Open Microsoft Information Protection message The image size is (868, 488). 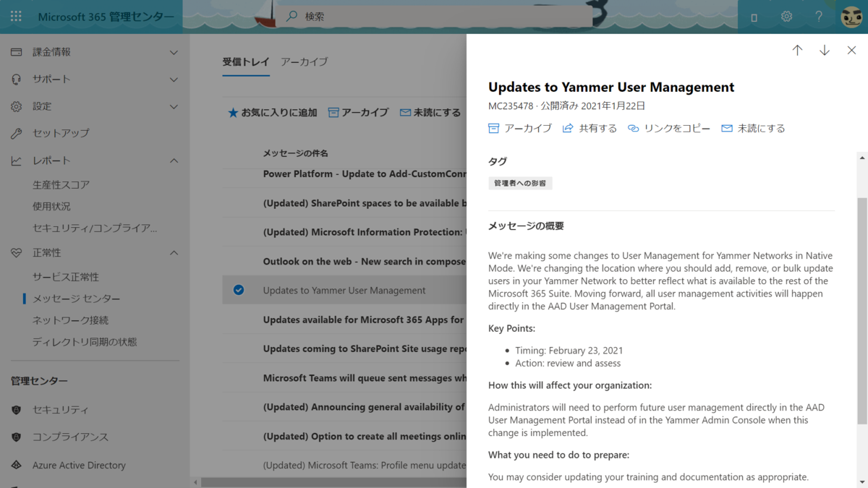point(365,232)
